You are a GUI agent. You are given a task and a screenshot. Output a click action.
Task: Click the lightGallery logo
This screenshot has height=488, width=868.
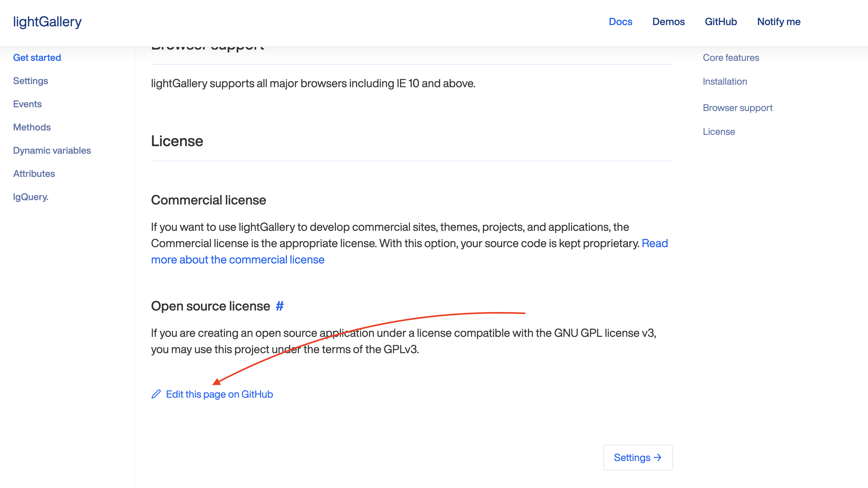47,21
